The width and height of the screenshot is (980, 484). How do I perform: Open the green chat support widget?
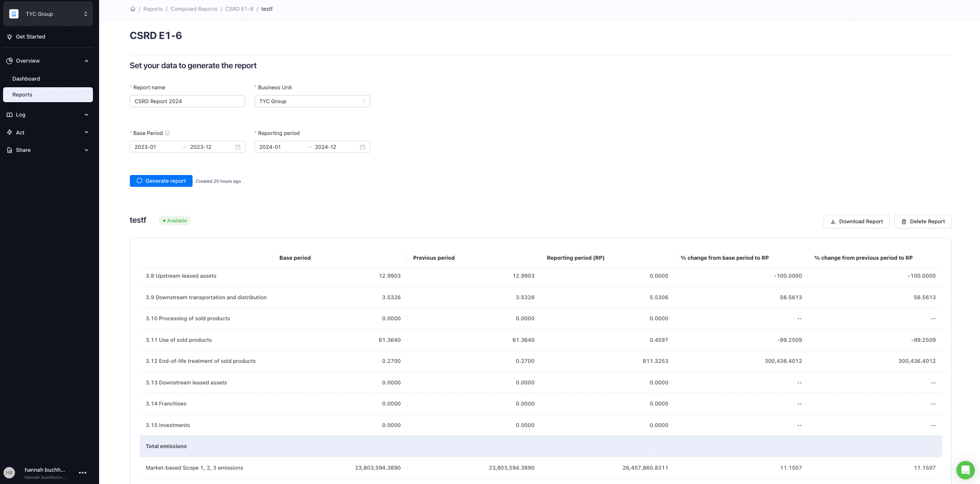coord(965,470)
